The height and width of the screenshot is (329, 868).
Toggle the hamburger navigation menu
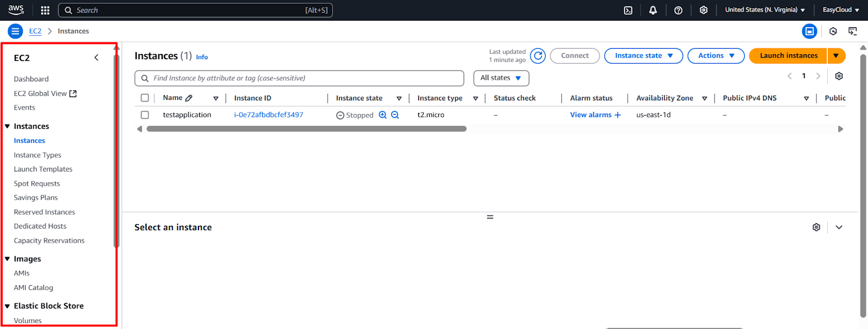(x=15, y=31)
